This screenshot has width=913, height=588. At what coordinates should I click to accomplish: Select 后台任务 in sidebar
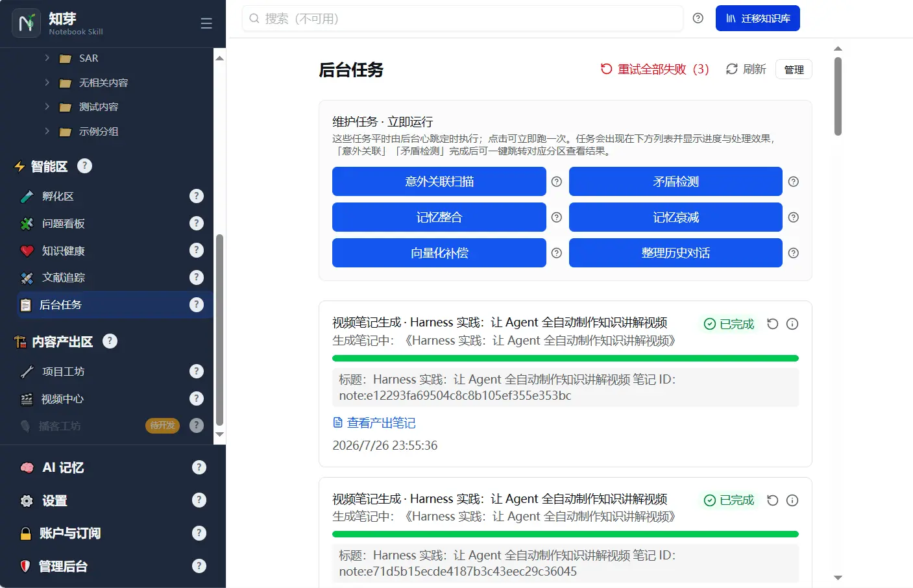(114, 304)
